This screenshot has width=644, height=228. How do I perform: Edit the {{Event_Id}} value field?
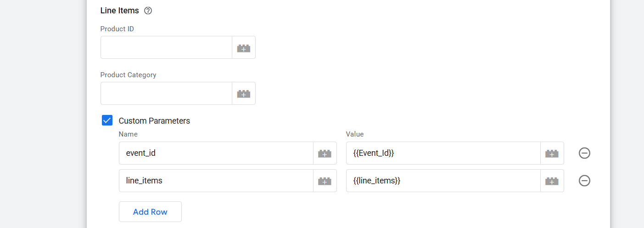[443, 153]
